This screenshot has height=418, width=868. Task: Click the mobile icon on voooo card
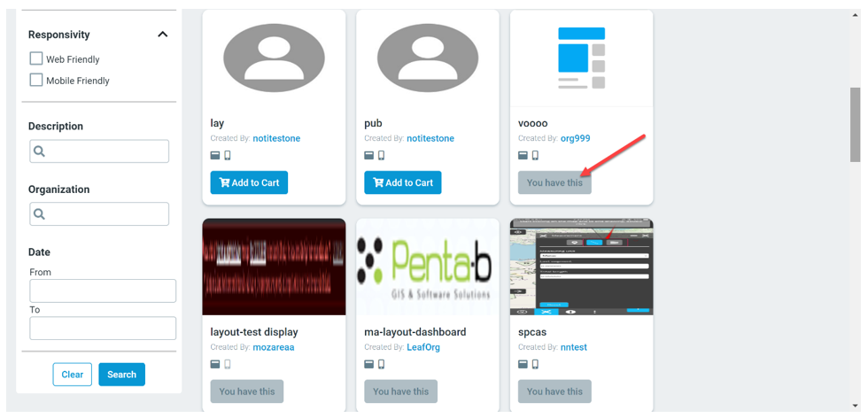click(x=535, y=156)
